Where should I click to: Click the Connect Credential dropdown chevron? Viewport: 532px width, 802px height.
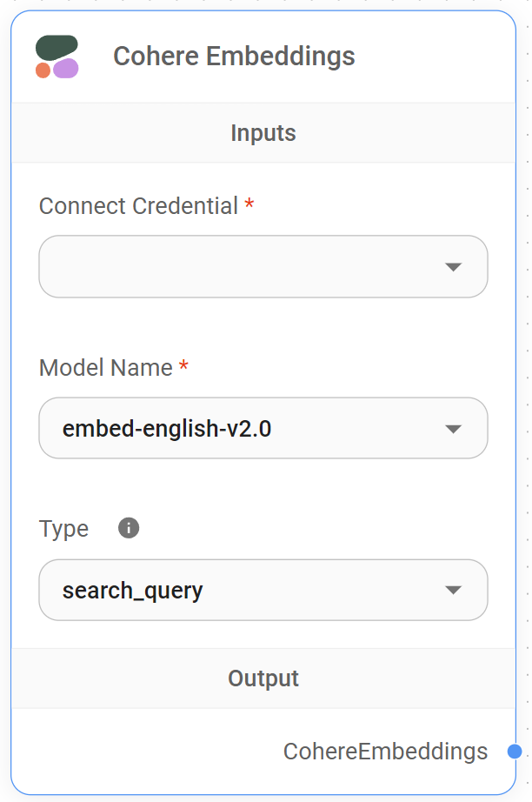[x=453, y=267]
